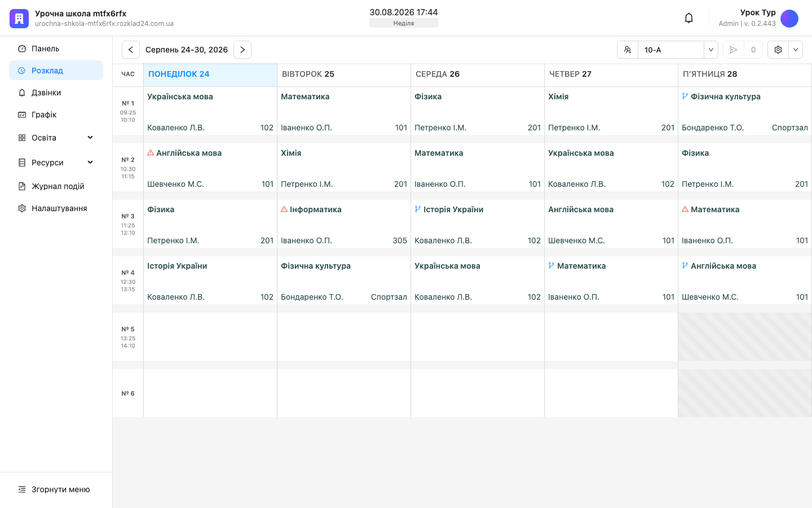Click the branch icon on Wednesday's Історія України
The image size is (812, 508).
click(418, 209)
